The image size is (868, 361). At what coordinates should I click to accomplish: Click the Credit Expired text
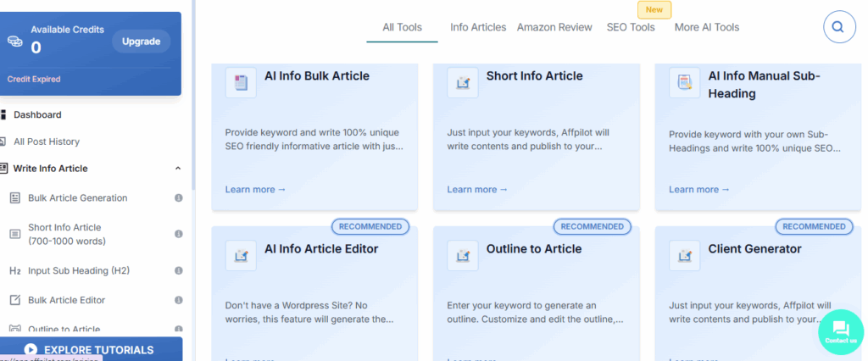(34, 79)
